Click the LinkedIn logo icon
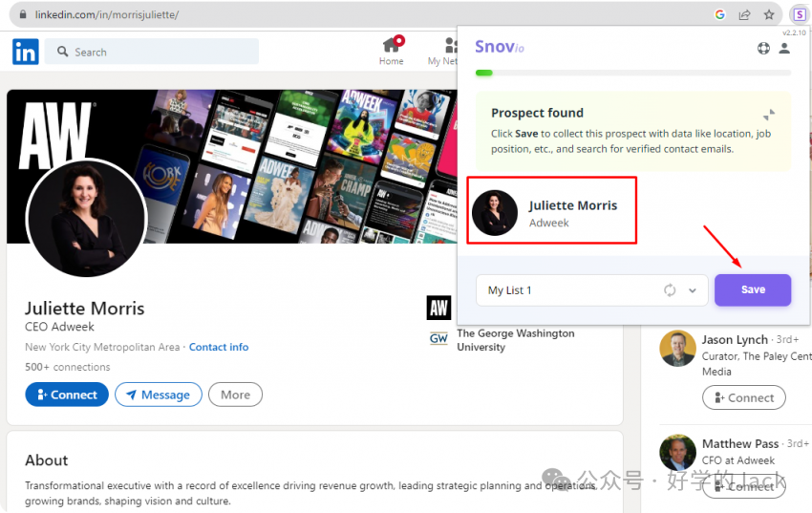This screenshot has height=513, width=812. 26,52
